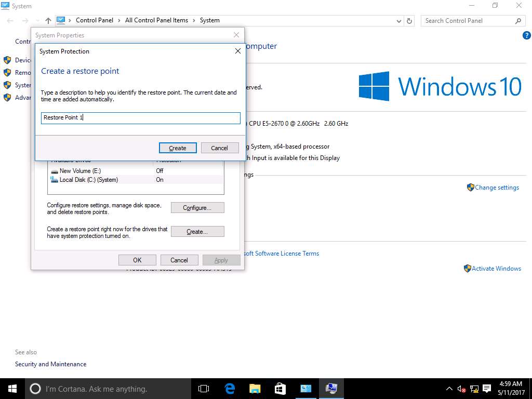532x399 pixels.
Task: Open the Software License Terms link
Action: (x=282, y=254)
